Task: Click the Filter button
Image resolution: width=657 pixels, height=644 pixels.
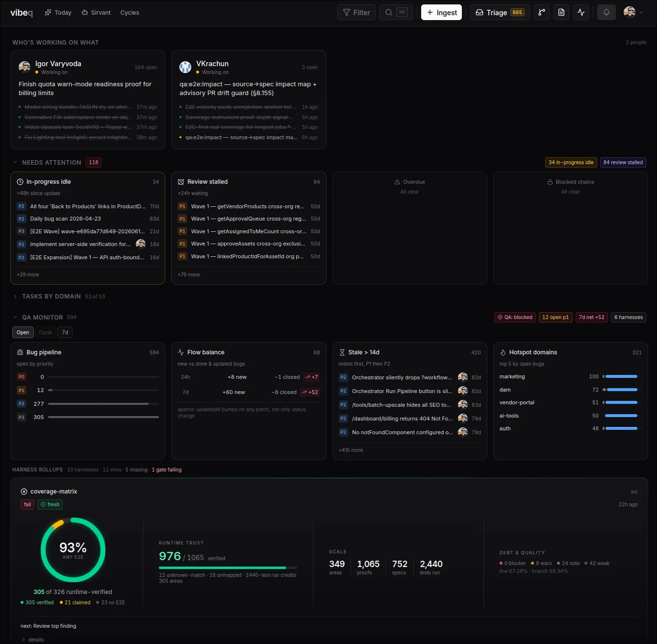Action: click(x=356, y=12)
